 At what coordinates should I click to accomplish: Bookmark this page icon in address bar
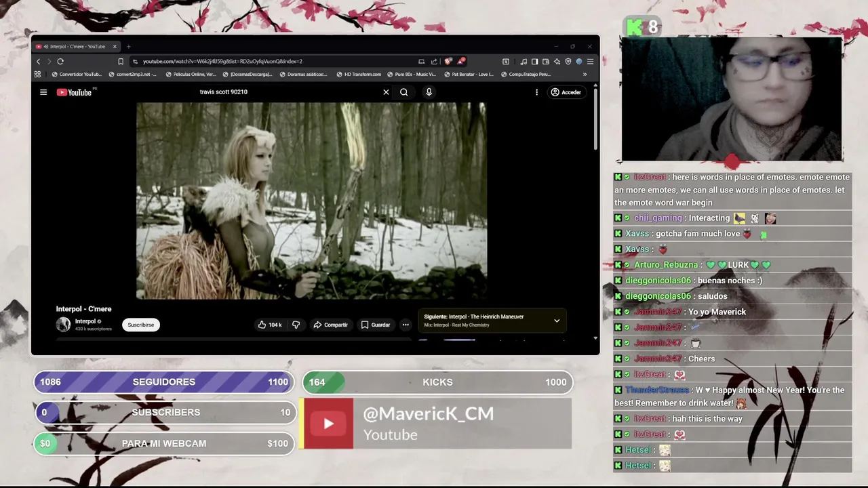click(121, 62)
